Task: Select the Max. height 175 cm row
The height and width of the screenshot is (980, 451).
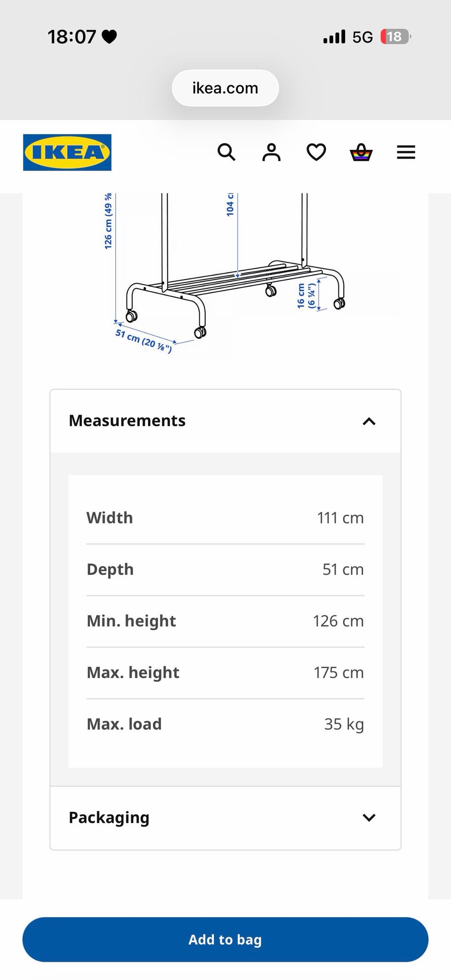Action: click(225, 672)
